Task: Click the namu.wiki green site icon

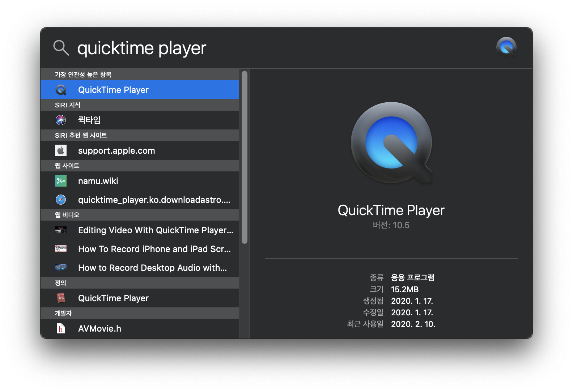Action: pyautogui.click(x=61, y=181)
